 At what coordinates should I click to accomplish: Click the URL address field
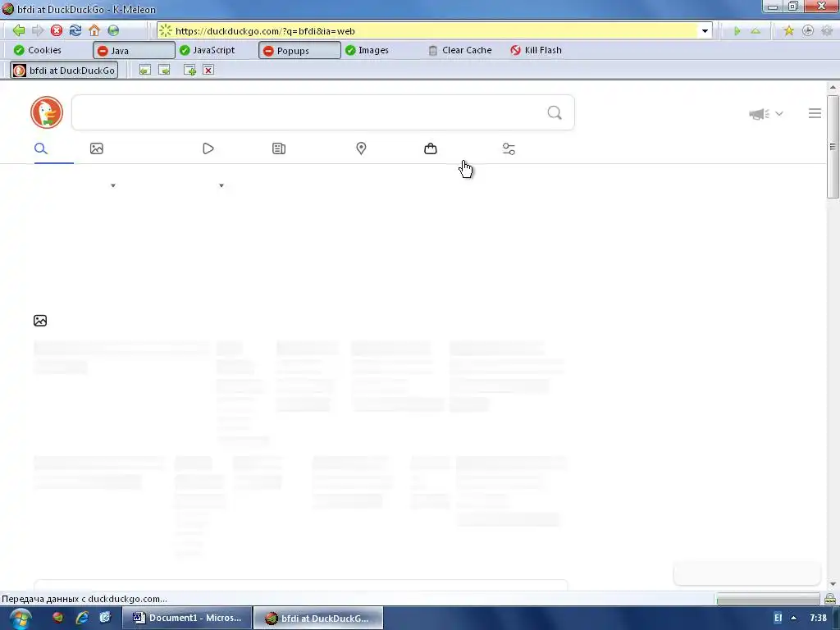pyautogui.click(x=434, y=31)
